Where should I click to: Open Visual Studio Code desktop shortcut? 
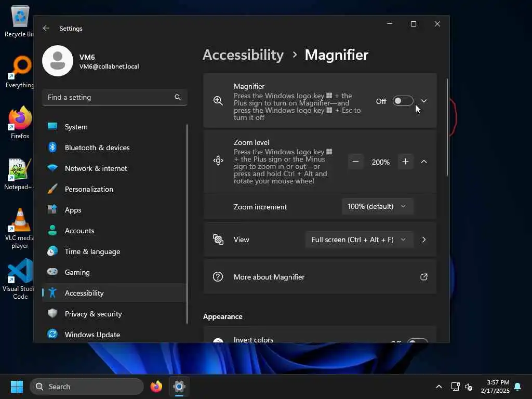point(19,280)
